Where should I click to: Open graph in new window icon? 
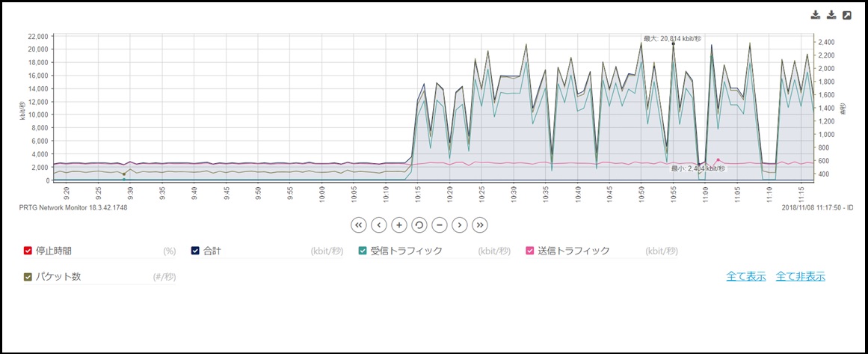[x=846, y=16]
